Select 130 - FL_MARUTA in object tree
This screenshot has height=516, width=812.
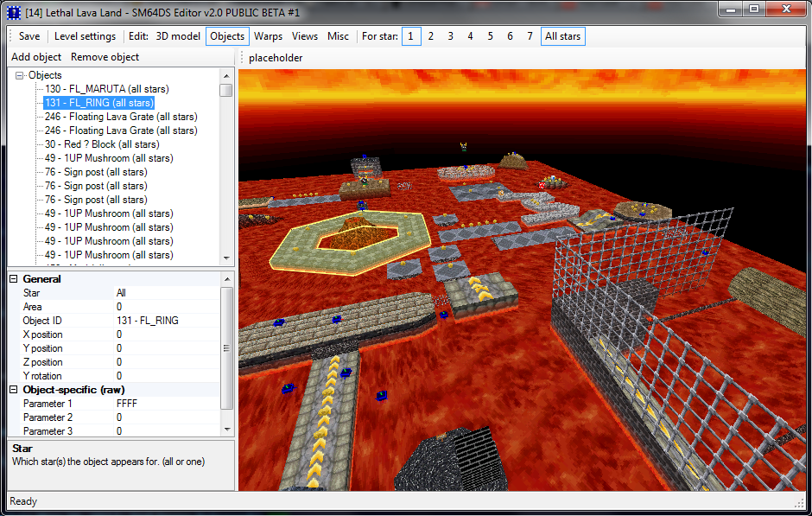(106, 89)
